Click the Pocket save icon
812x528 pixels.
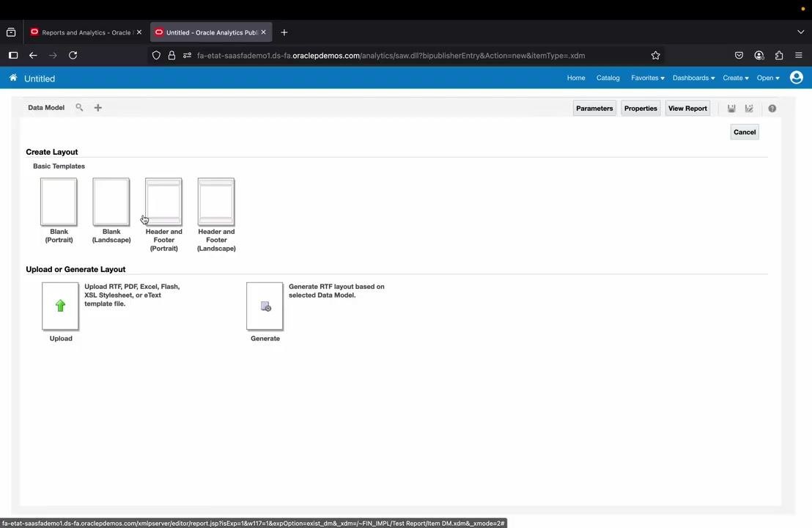[x=739, y=56]
